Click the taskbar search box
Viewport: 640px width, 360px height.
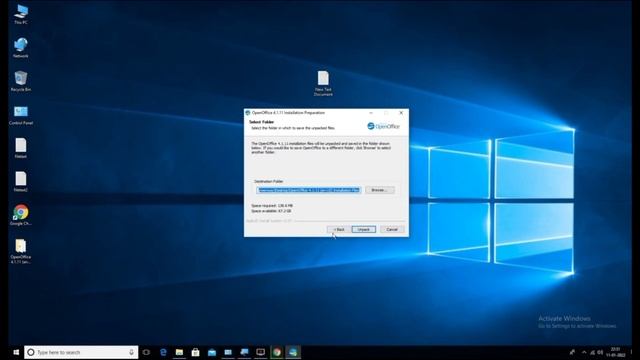click(81, 352)
